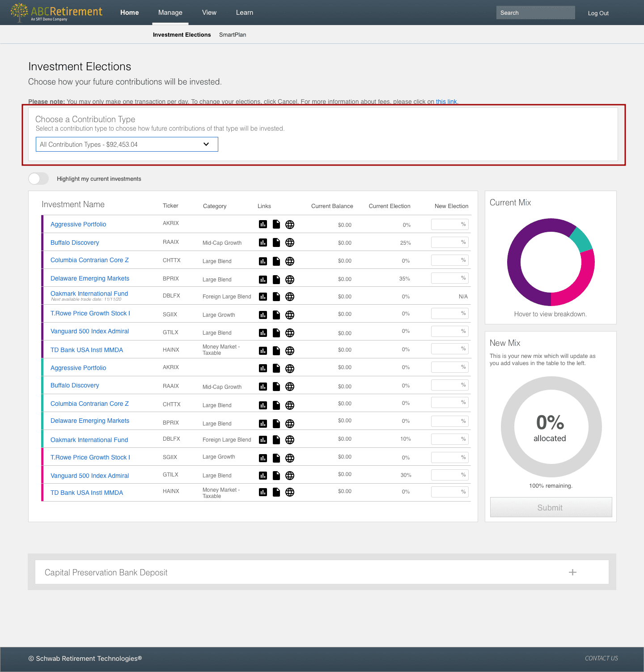Image resolution: width=644 pixels, height=672 pixels.
Task: Open Vanguard 500 Index Admiral link with 30% election
Action: 89,476
